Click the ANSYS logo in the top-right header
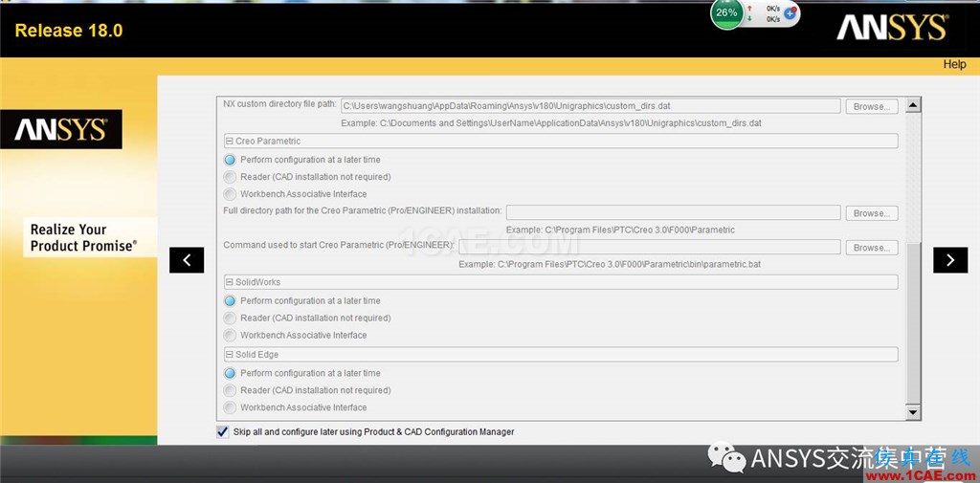980x483 pixels. [x=892, y=28]
